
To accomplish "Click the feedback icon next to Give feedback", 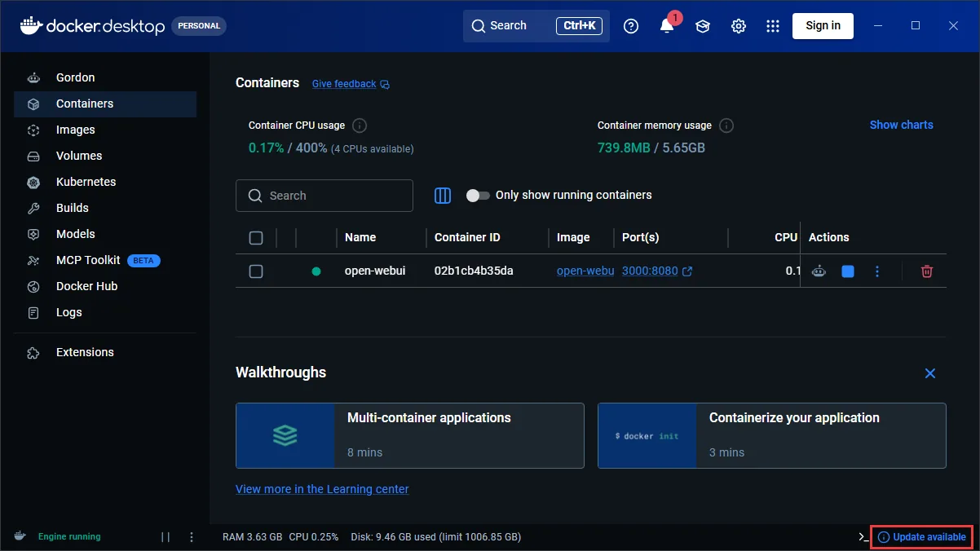I will (x=385, y=84).
